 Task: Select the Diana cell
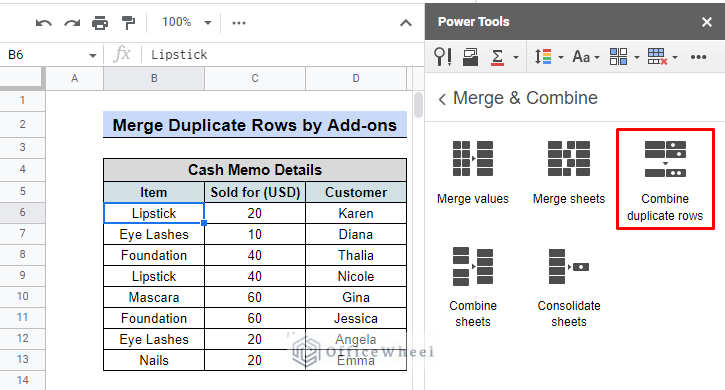click(356, 235)
